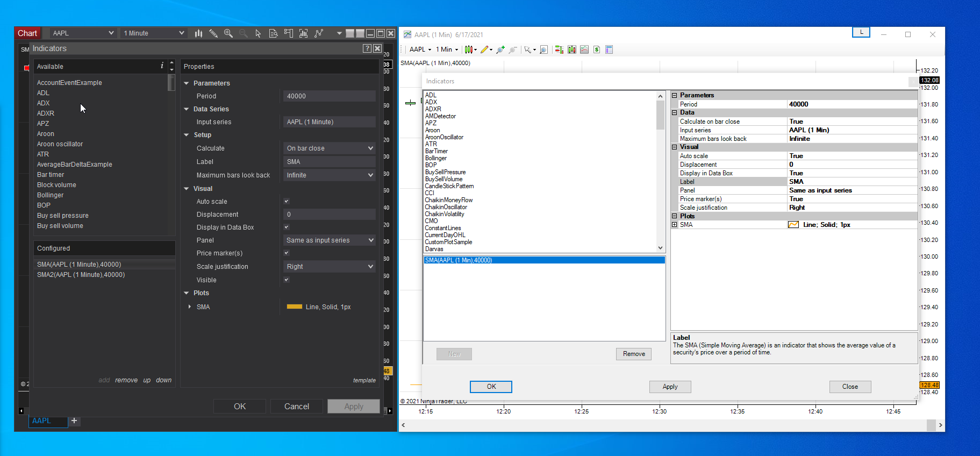Click the help question mark in Indicators dialog
The height and width of the screenshot is (456, 980).
click(367, 48)
